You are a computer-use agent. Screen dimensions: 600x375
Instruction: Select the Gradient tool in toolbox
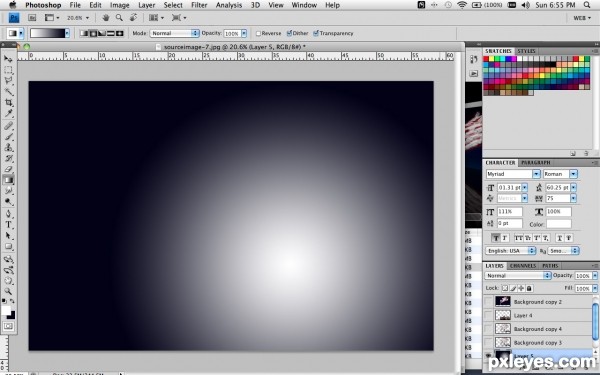point(8,180)
